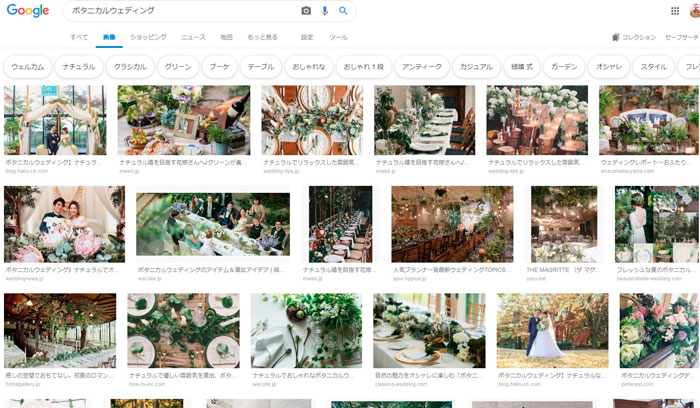Filter results with ウェルカム chip
This screenshot has height=408, width=700.
[28, 67]
